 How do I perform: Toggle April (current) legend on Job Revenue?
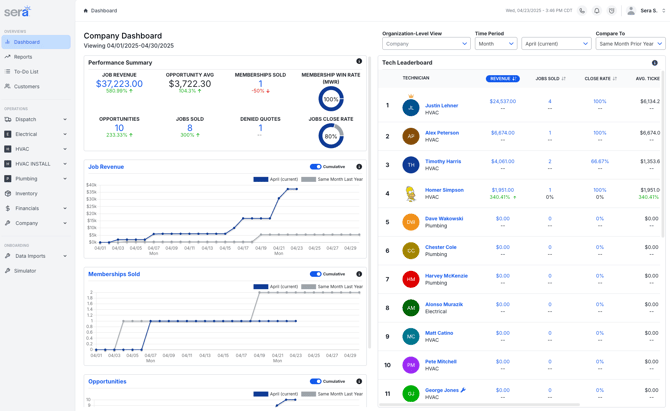[x=276, y=179]
